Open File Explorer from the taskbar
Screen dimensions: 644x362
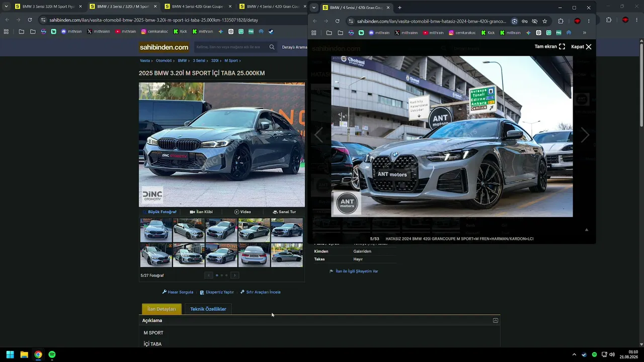(x=24, y=354)
